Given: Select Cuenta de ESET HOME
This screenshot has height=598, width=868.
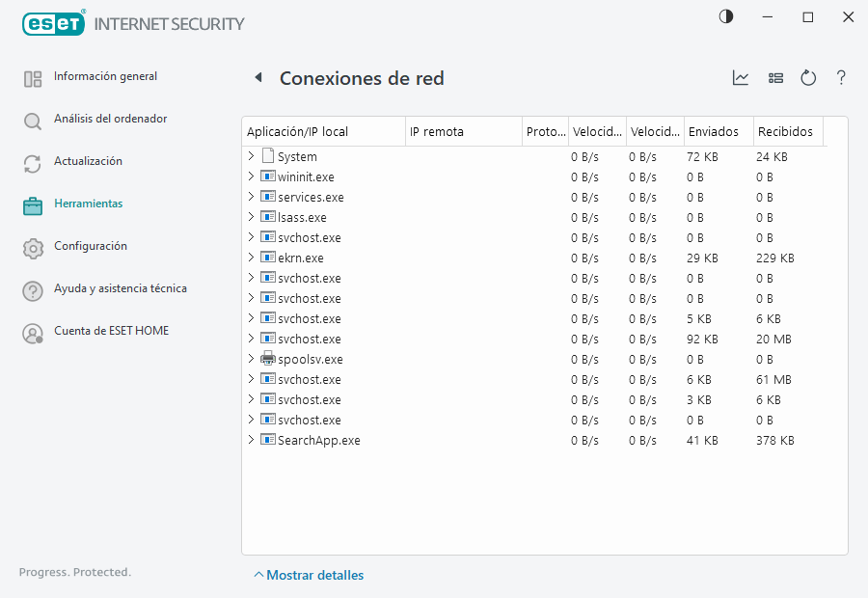Looking at the screenshot, I should point(111,331).
